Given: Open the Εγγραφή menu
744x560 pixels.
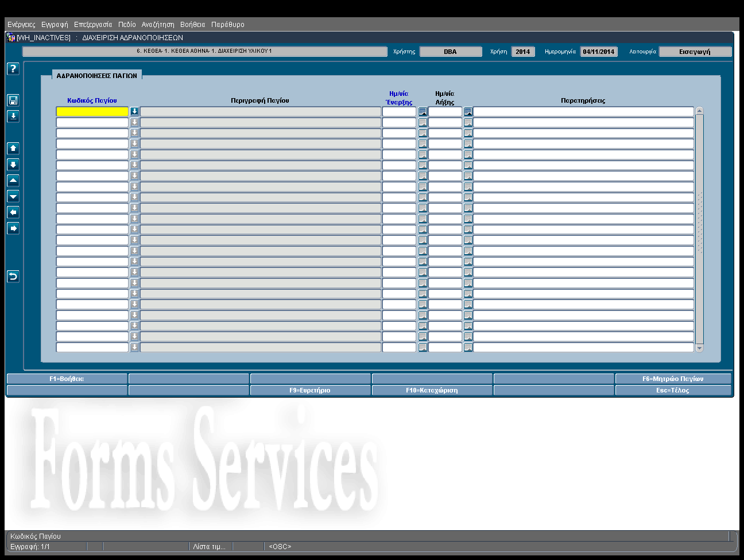Looking at the screenshot, I should pos(55,25).
